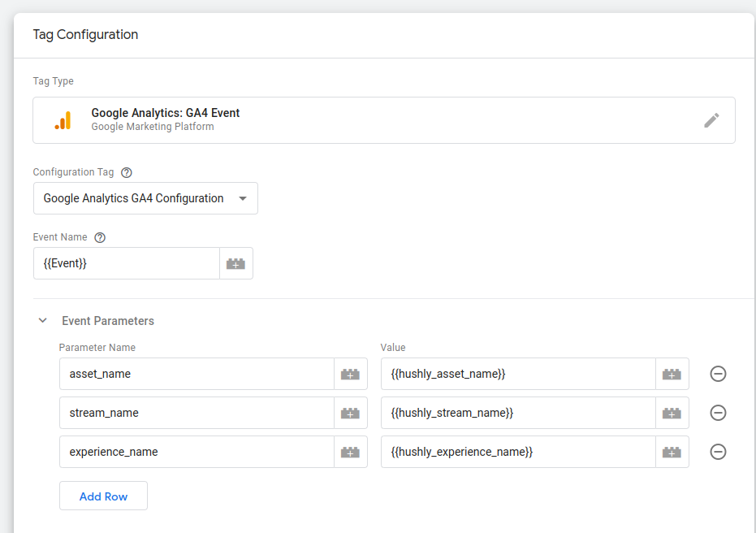
Task: Focus the asset_name parameter name field
Action: 197,374
